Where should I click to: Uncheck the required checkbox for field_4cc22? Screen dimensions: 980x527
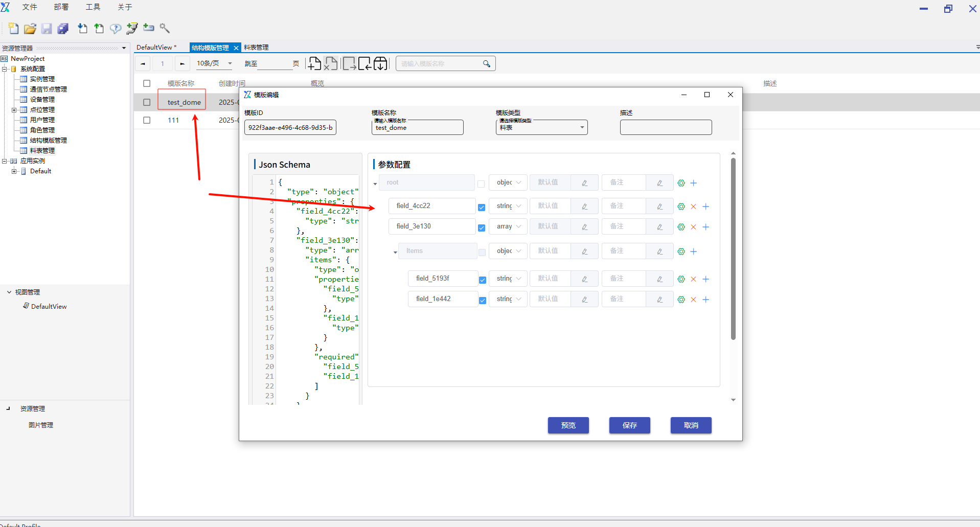pyautogui.click(x=482, y=207)
